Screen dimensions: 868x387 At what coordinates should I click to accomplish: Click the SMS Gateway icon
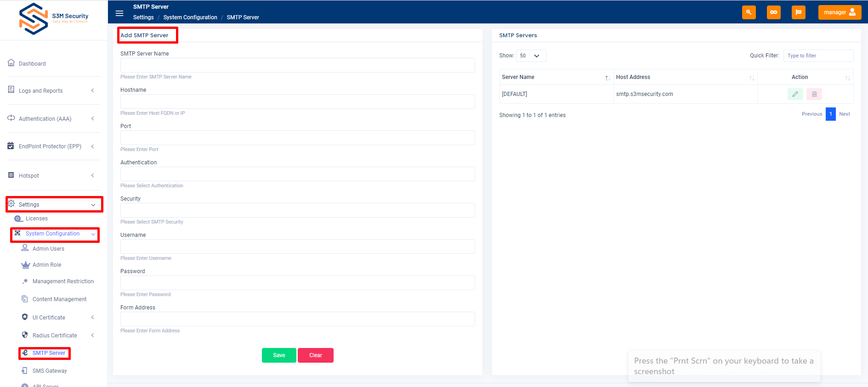pos(25,370)
